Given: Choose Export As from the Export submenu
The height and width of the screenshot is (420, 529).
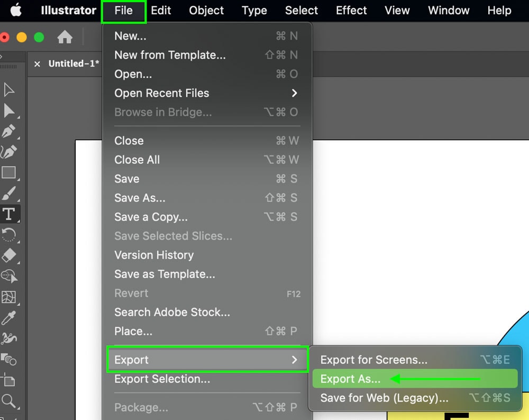Looking at the screenshot, I should click(350, 379).
